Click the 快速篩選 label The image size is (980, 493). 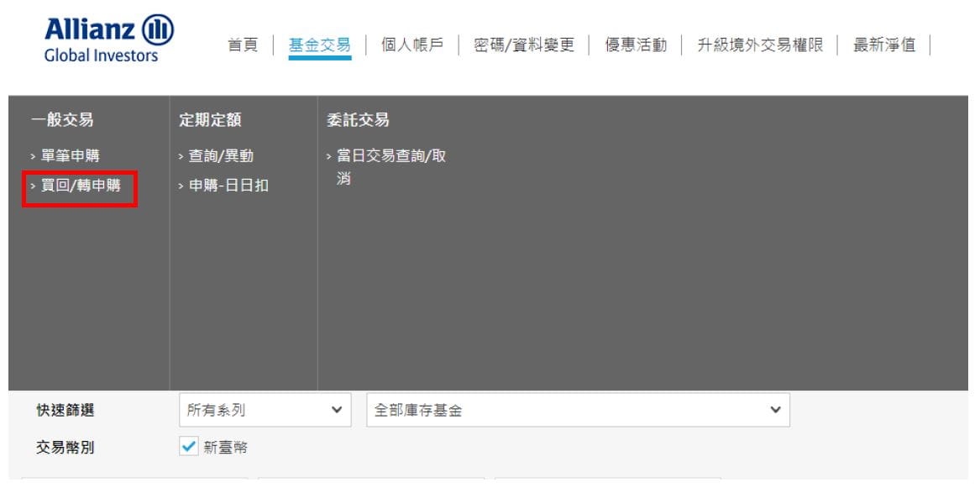[65, 411]
